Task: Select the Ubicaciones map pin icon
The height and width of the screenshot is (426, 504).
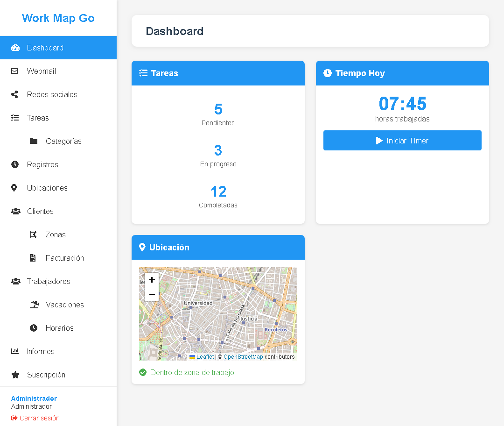Action: pos(15,188)
